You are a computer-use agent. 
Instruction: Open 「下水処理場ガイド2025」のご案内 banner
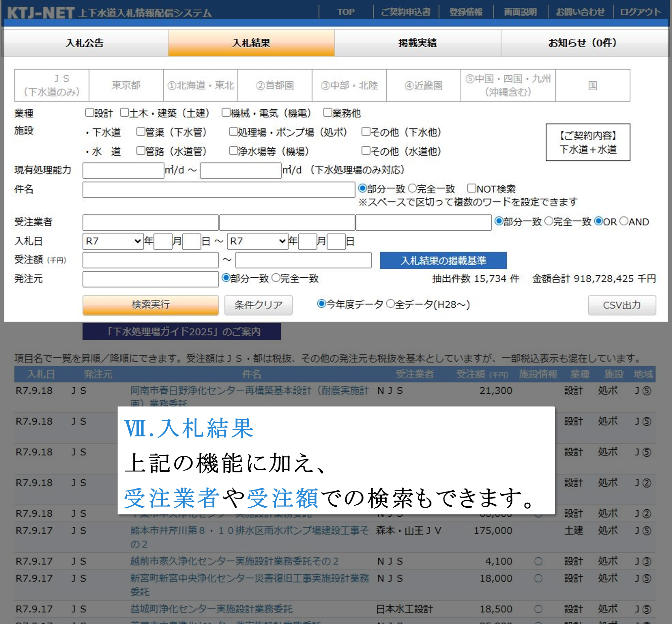pyautogui.click(x=181, y=331)
